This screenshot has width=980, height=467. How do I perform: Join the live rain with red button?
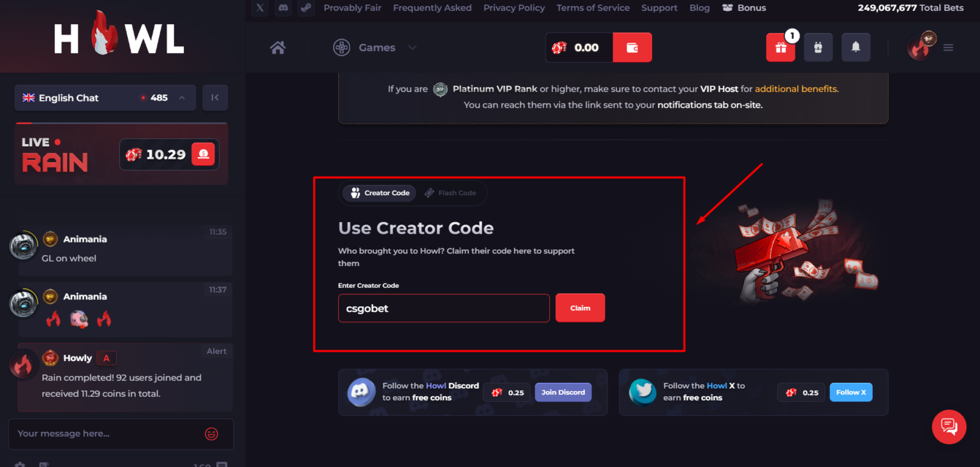click(x=203, y=154)
